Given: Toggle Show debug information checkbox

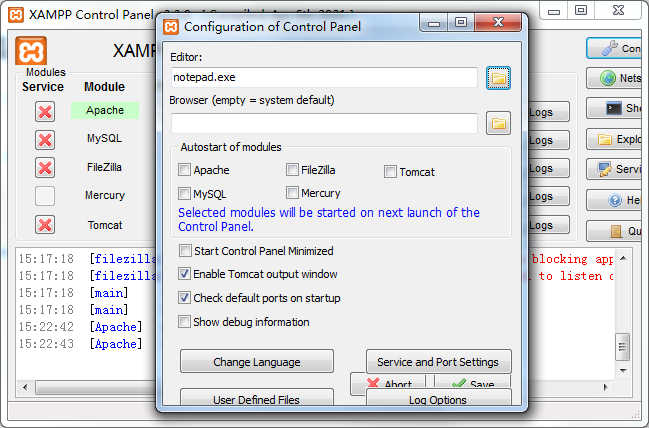Looking at the screenshot, I should point(185,322).
